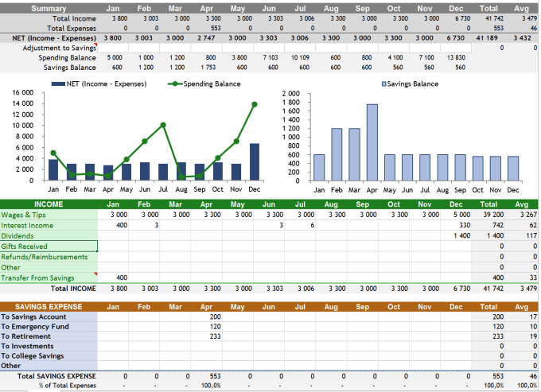Click the To Retirement Apr value 233
541x392 pixels.
216,336
